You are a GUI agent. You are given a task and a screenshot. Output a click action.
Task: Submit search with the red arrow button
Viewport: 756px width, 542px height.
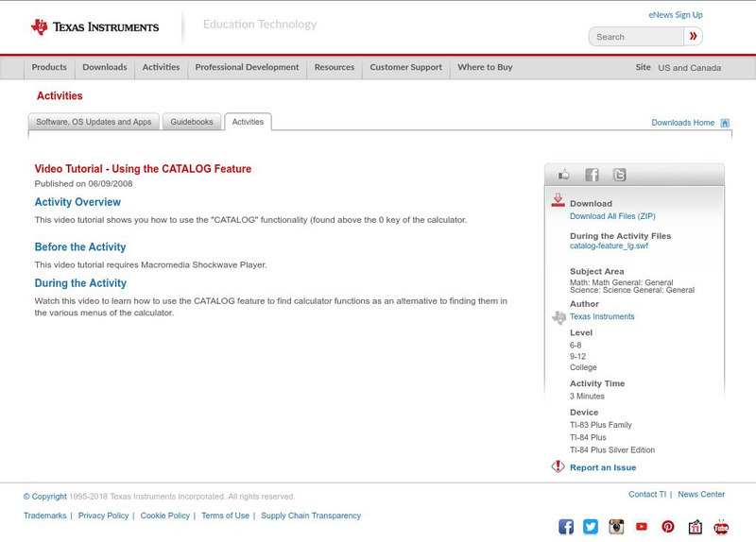click(x=694, y=36)
